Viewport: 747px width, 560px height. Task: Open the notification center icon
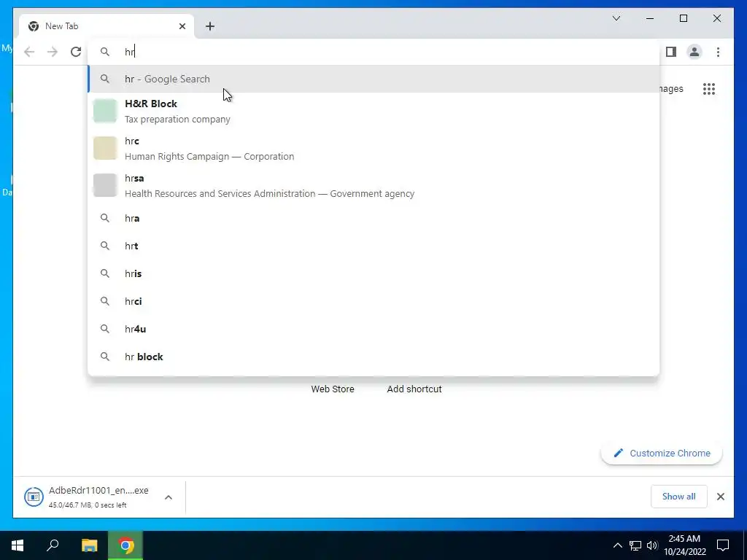[x=723, y=545]
